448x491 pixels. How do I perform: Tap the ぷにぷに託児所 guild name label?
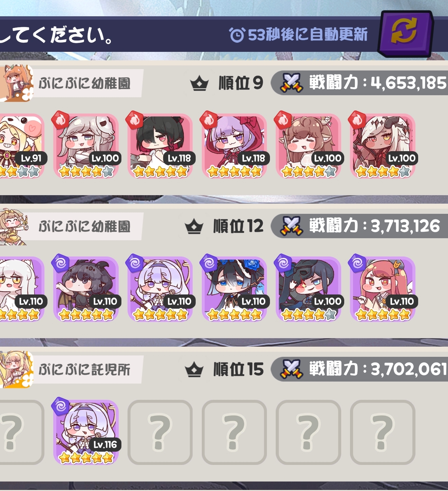point(84,370)
